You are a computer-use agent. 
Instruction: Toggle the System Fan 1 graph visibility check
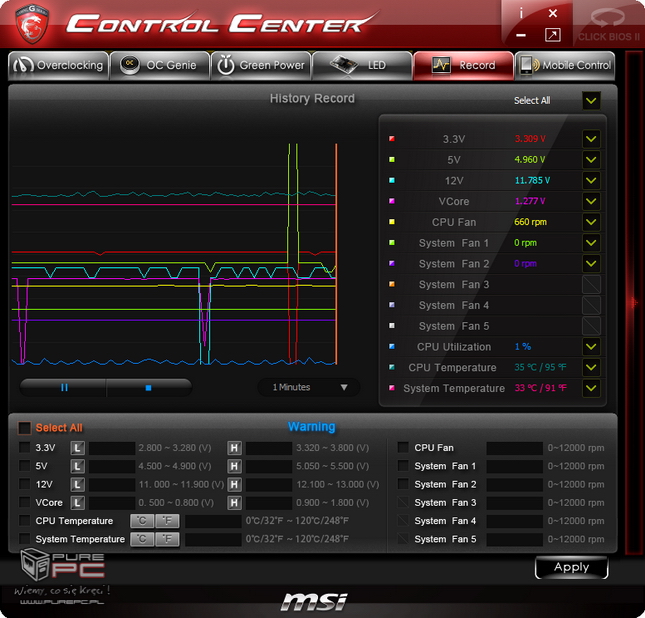point(591,243)
